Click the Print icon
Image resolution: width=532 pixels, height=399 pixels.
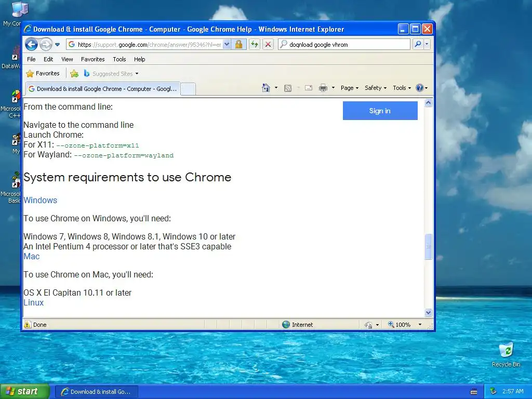323,88
